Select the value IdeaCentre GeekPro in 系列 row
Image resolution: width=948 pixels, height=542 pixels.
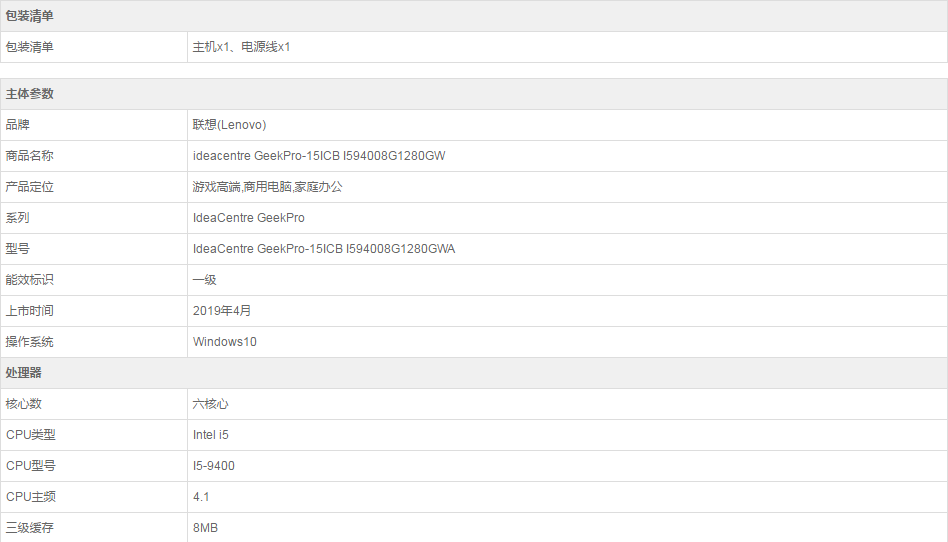[248, 218]
